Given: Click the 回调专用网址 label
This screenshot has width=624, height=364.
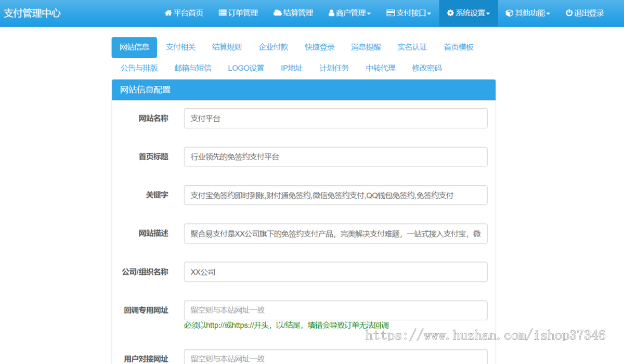Looking at the screenshot, I should tap(146, 310).
